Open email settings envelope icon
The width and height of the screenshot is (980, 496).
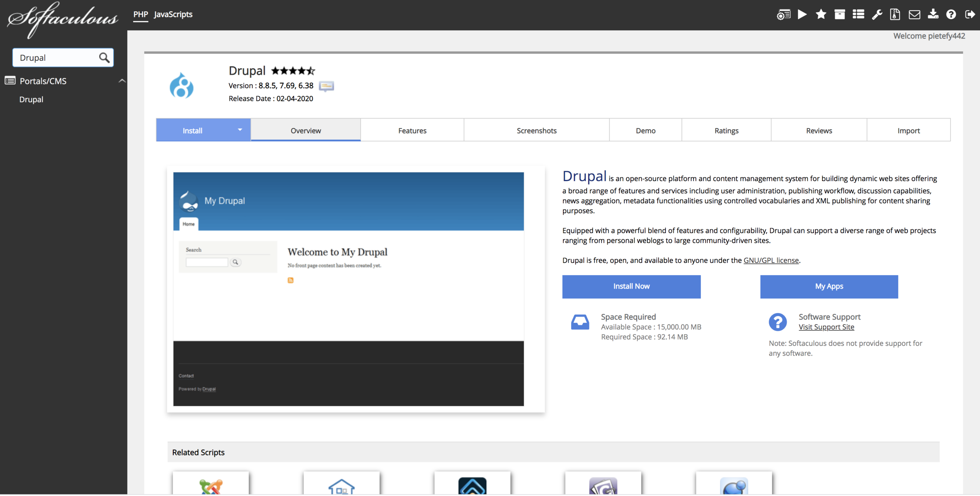[x=914, y=15]
